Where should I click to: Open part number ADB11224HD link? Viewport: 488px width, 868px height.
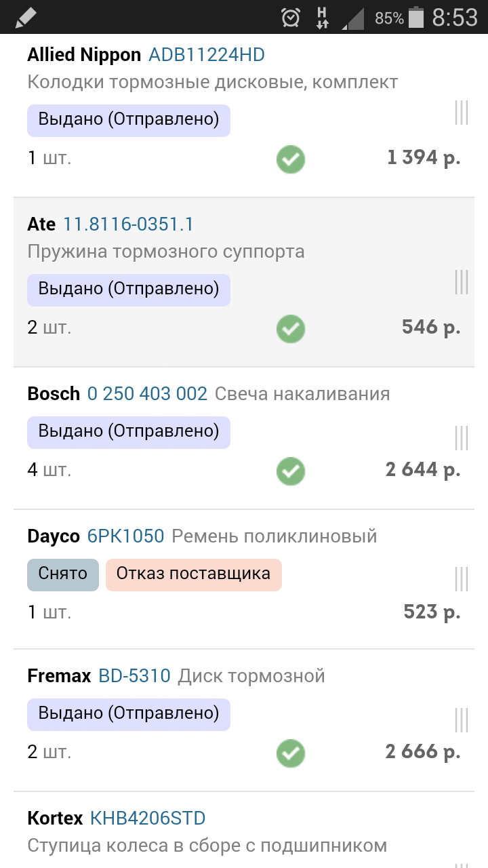[206, 55]
